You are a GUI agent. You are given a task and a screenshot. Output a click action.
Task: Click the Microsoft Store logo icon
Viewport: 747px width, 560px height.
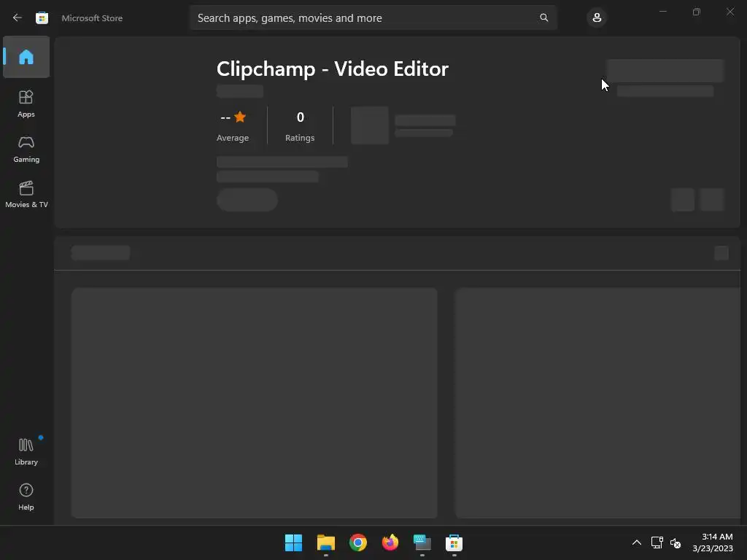point(42,17)
